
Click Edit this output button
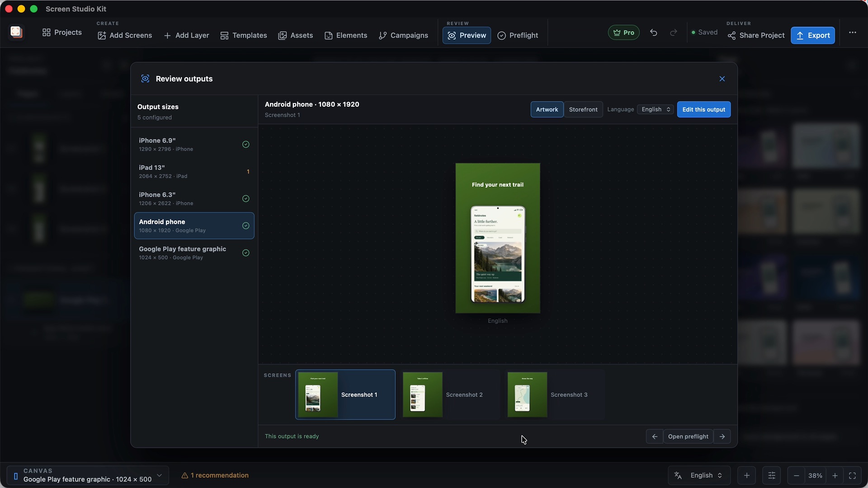(x=703, y=109)
